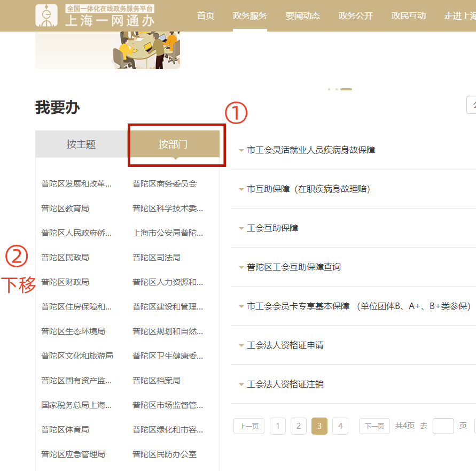Click the 上海一网通办 logo icon
Image resolution: width=476 pixels, height=471 pixels.
[46, 16]
